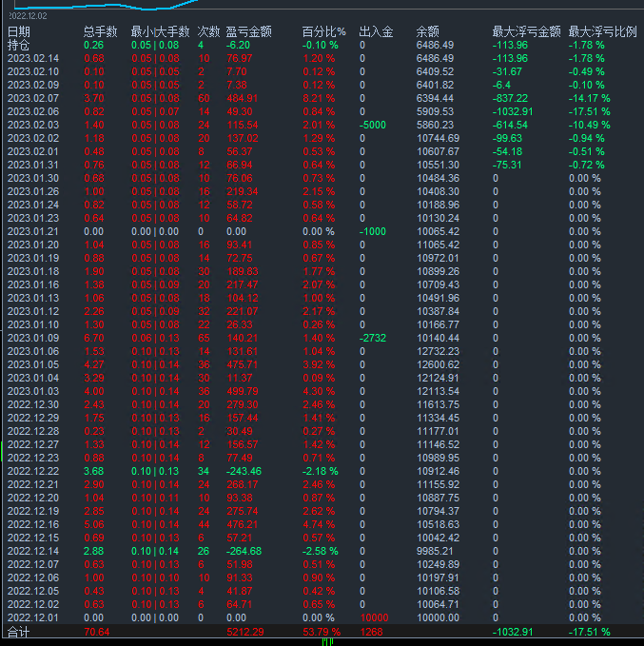Click the -614.54 floating loss value

tap(510, 125)
